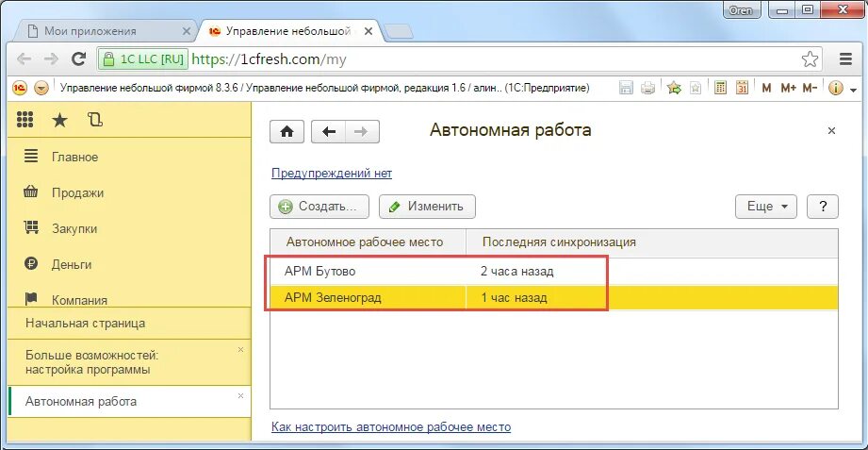Image resolution: width=868 pixels, height=450 pixels.
Task: Open the 1C main menu round dropdown
Action: (x=41, y=88)
